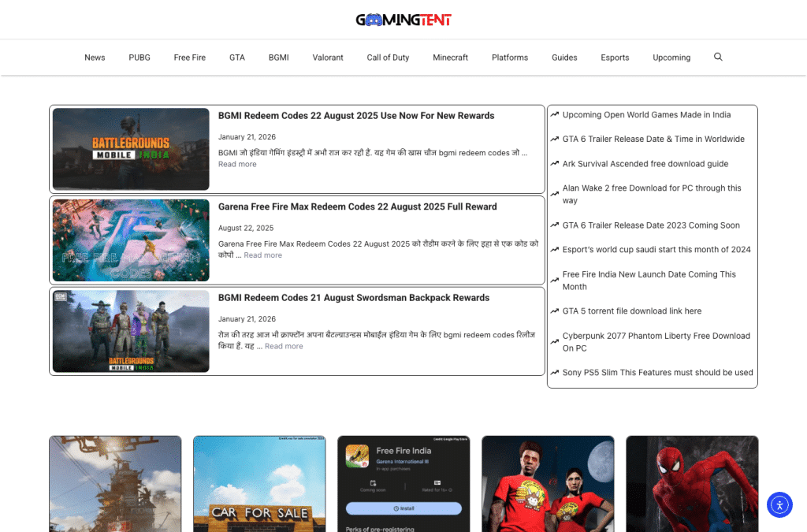807x532 pixels.
Task: Open the accessibility widget button
Action: click(779, 504)
